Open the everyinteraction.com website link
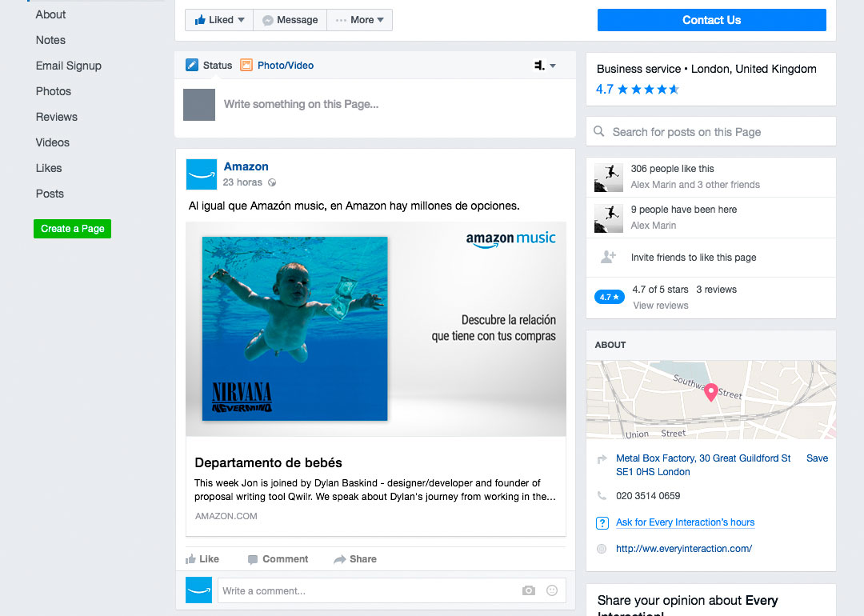This screenshot has width=864, height=616. pos(684,549)
